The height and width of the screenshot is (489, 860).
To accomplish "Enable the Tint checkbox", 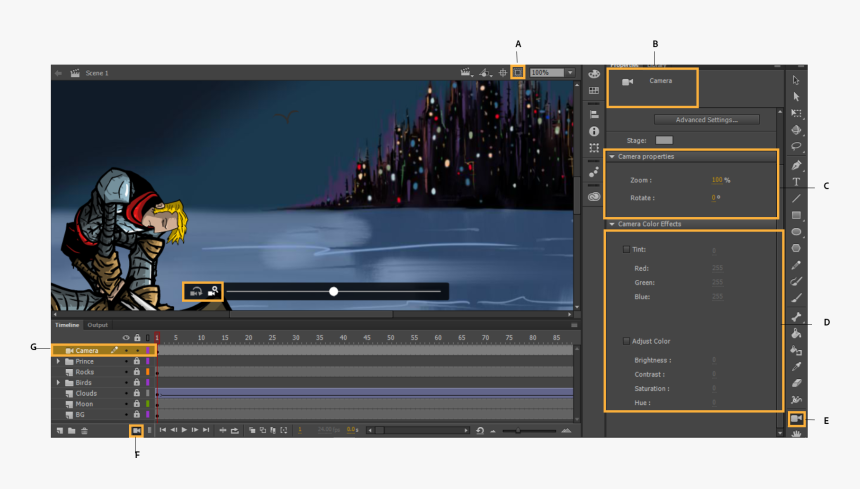I will pyautogui.click(x=626, y=249).
